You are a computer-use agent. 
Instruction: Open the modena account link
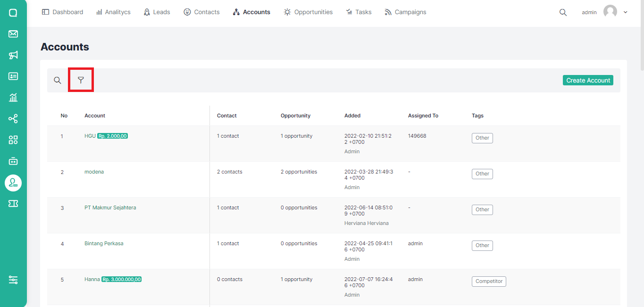tap(94, 172)
